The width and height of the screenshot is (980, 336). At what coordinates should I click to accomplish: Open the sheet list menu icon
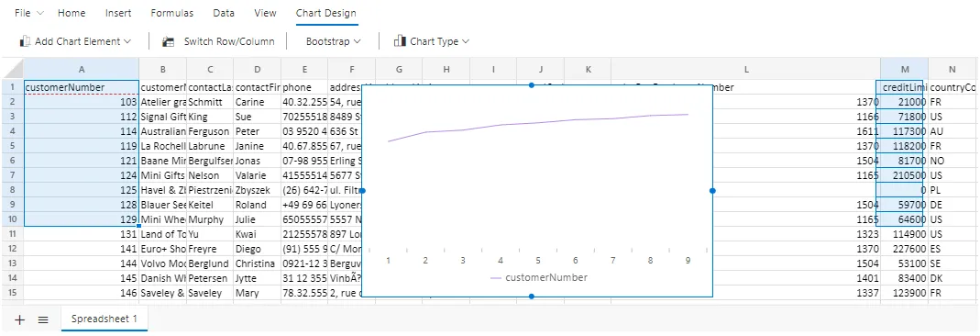tap(43, 319)
